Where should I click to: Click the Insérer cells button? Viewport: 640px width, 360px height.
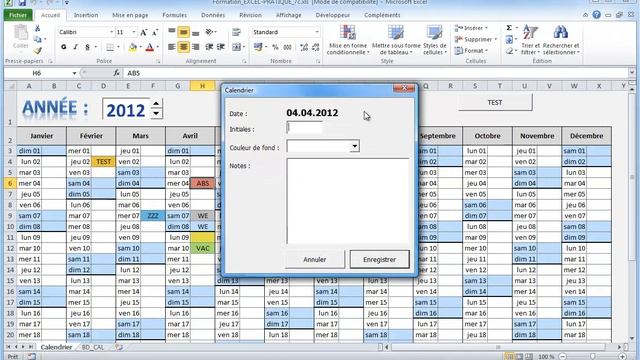click(471, 28)
